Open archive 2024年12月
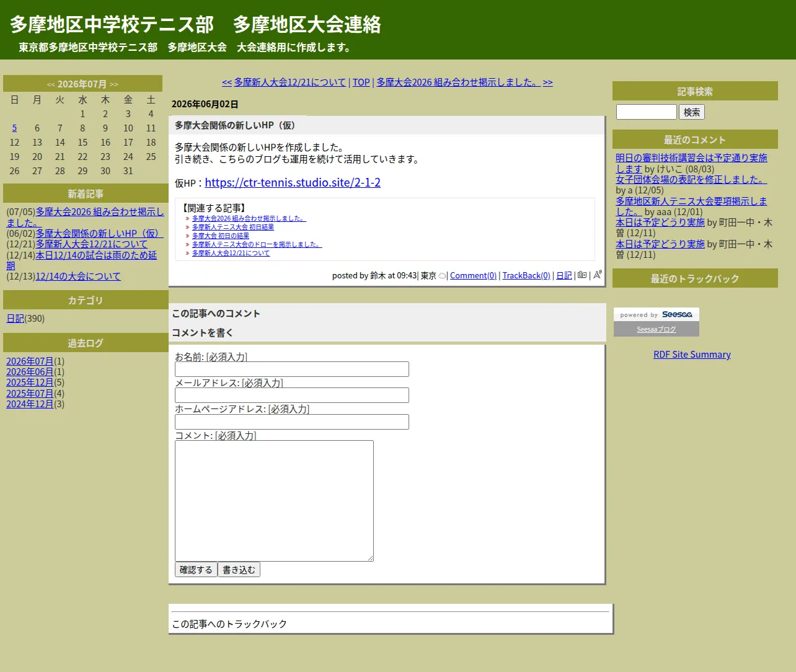This screenshot has width=796, height=672. pos(30,404)
